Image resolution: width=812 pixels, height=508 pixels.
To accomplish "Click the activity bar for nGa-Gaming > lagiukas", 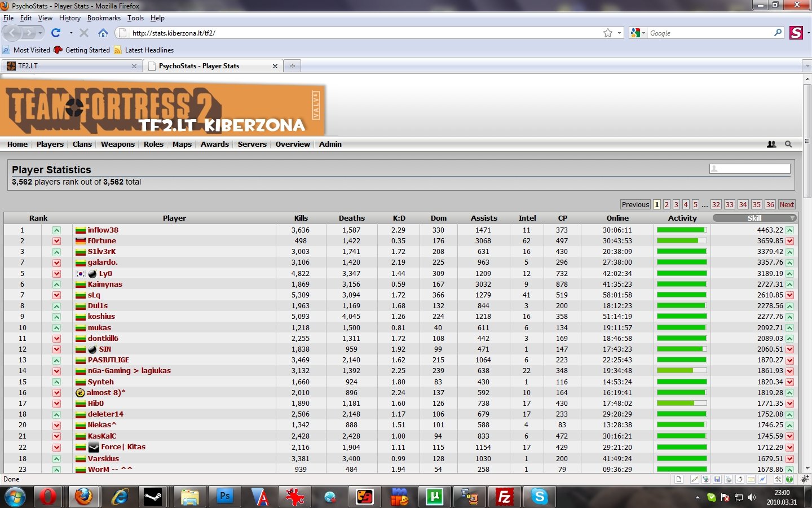I will (x=681, y=371).
